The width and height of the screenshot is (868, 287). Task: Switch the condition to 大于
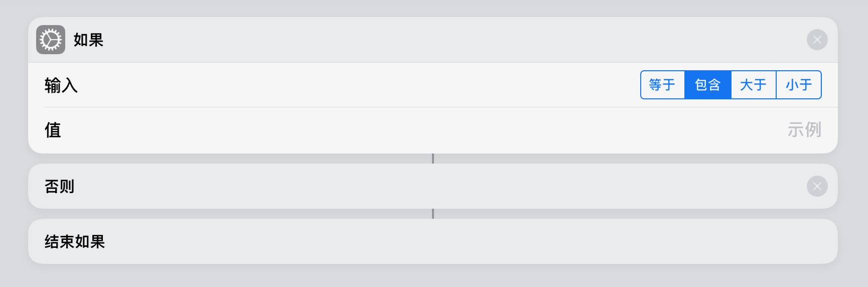(754, 85)
